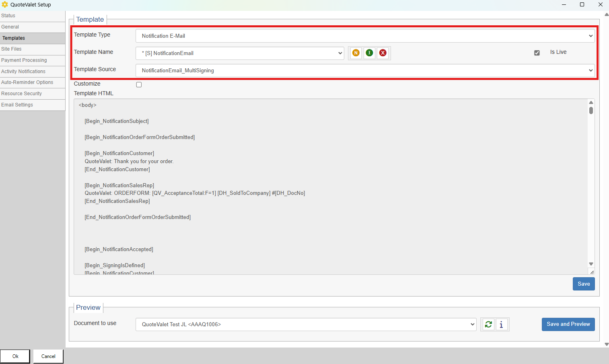609x364 pixels.
Task: Click the orange N new template icon
Action: tap(356, 53)
